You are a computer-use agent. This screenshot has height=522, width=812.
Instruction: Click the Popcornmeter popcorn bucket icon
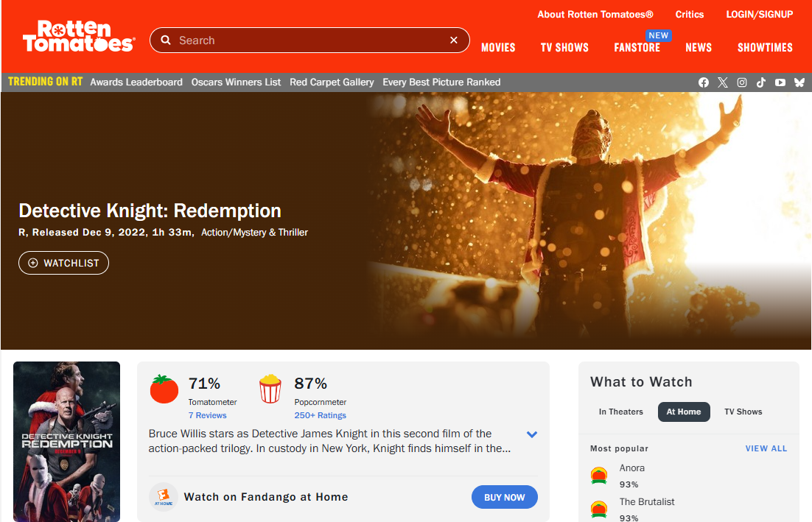(270, 389)
